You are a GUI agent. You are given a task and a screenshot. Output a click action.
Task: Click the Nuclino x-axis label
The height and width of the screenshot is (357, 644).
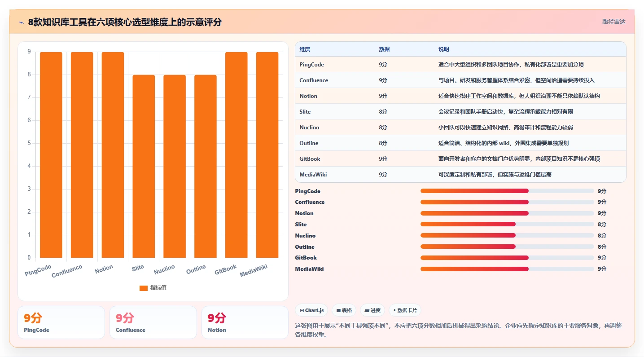tap(164, 269)
